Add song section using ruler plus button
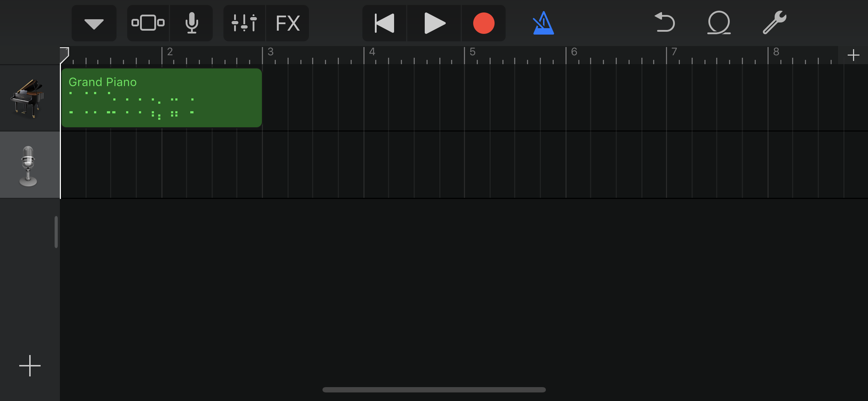The height and width of the screenshot is (401, 868). tap(853, 55)
